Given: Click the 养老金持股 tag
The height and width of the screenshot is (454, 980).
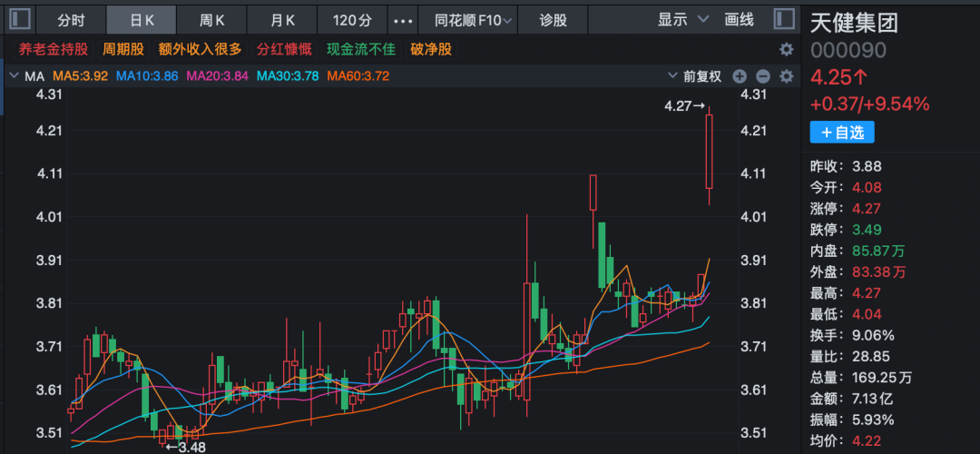Looking at the screenshot, I should point(48,49).
